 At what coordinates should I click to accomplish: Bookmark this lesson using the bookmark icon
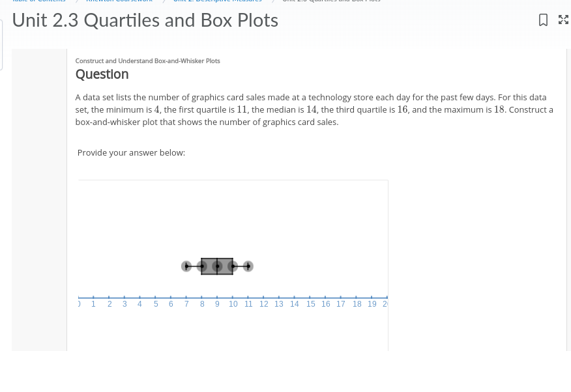(x=543, y=20)
